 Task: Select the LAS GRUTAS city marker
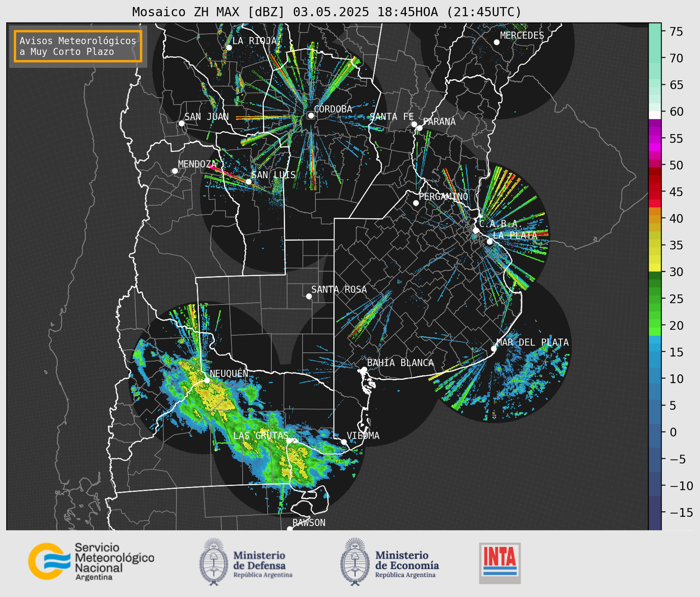(x=289, y=441)
